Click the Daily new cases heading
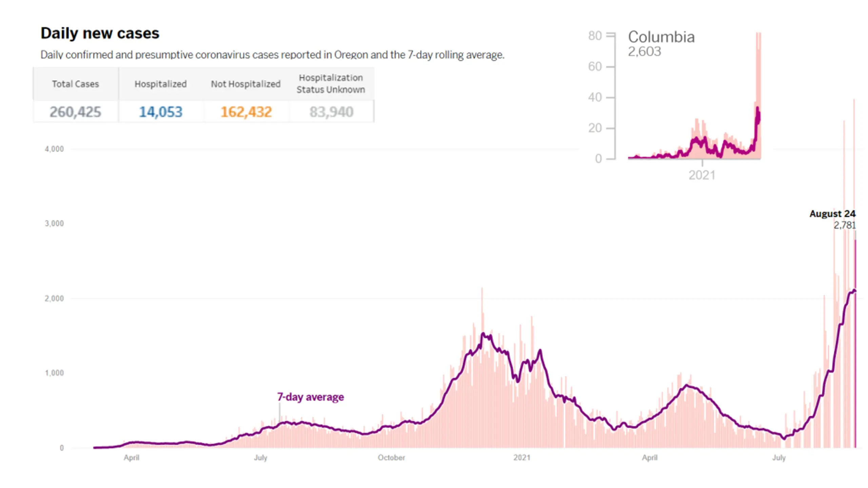Image resolution: width=868 pixels, height=488 pixels. tap(100, 33)
